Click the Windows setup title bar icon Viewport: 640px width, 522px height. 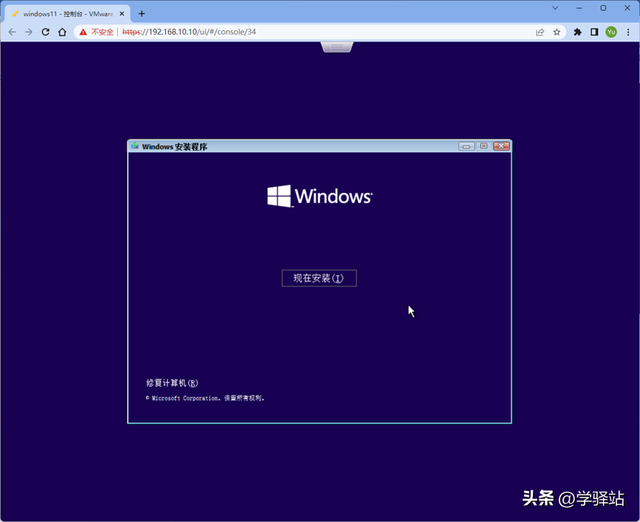(x=135, y=146)
